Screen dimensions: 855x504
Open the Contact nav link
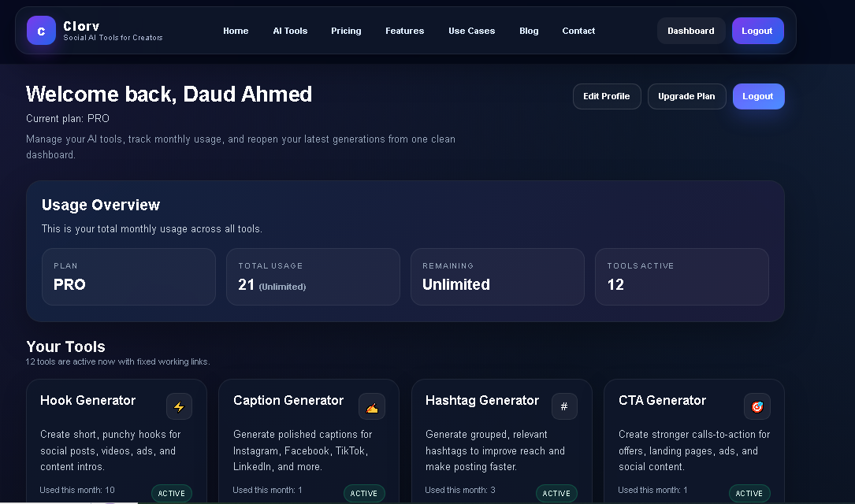[x=578, y=31]
